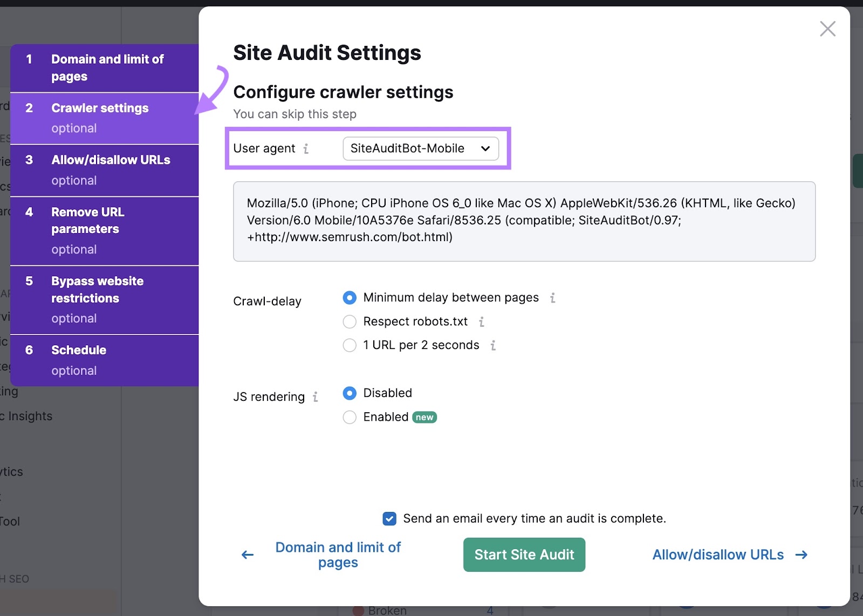This screenshot has height=616, width=863.
Task: Click the info icon beside 1 URL per 2 seconds
Action: [x=492, y=346]
